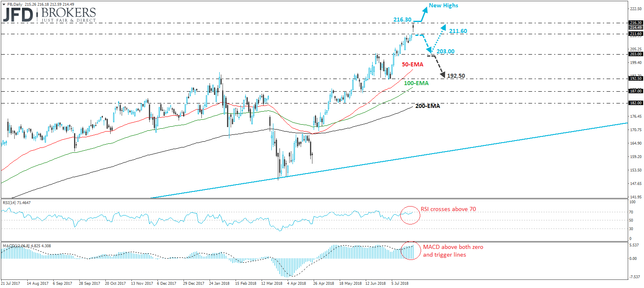Click the red circle on RSI panel
644x288 pixels.
pos(410,215)
